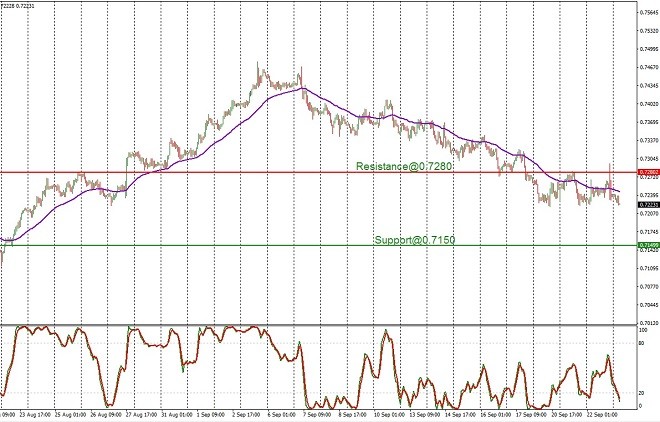Click the 0.74670 price axis label
This screenshot has height=422, width=660.
click(x=649, y=67)
